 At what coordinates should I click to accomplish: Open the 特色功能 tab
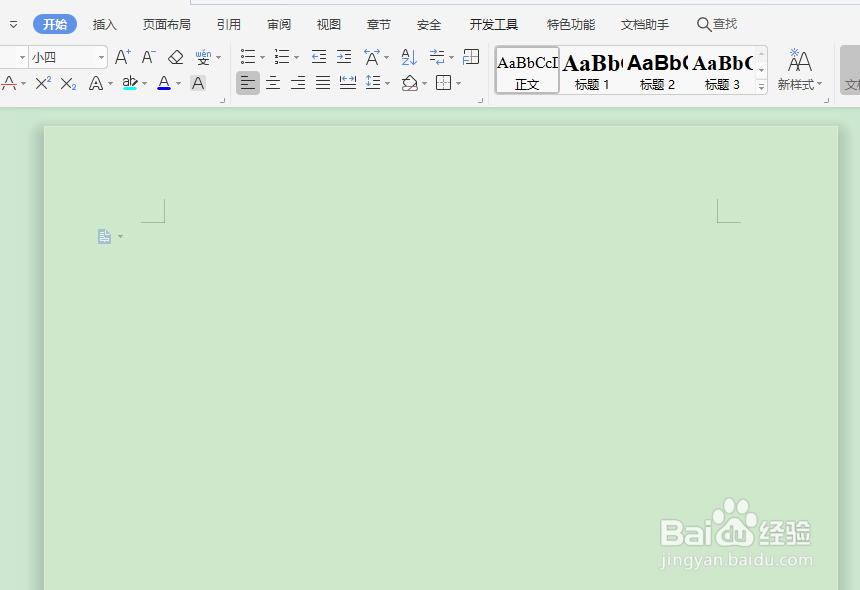(571, 24)
